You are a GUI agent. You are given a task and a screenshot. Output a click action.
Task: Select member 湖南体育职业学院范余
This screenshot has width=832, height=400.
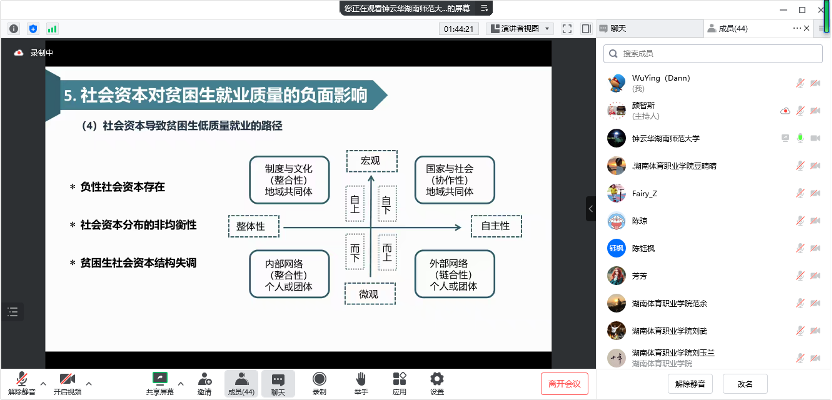tap(672, 303)
